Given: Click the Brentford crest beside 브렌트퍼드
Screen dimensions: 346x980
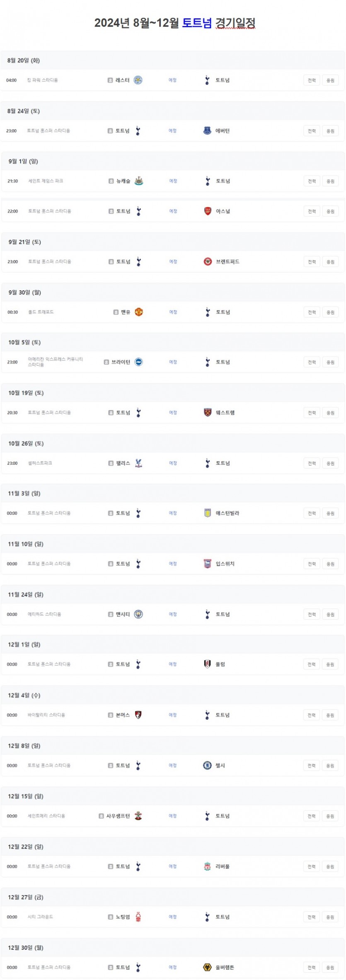Looking at the screenshot, I should [x=208, y=262].
